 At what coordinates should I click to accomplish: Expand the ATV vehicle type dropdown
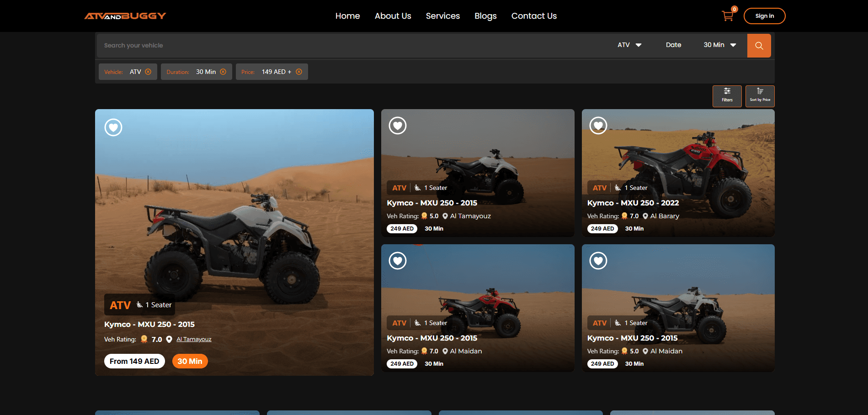(629, 45)
